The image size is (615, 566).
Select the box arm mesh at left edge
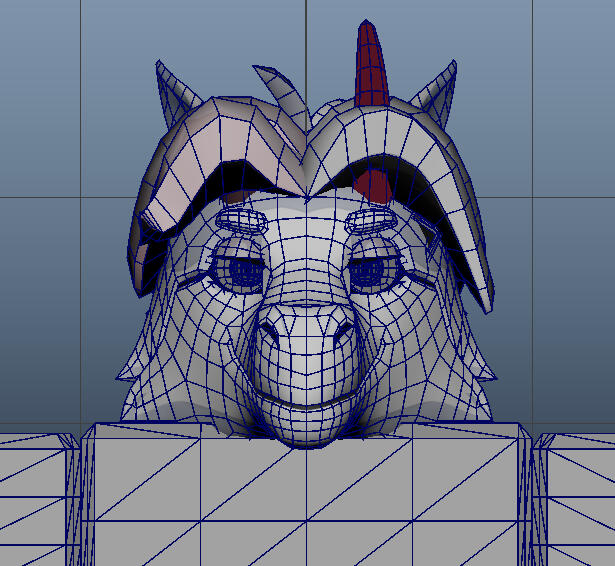click(39, 499)
